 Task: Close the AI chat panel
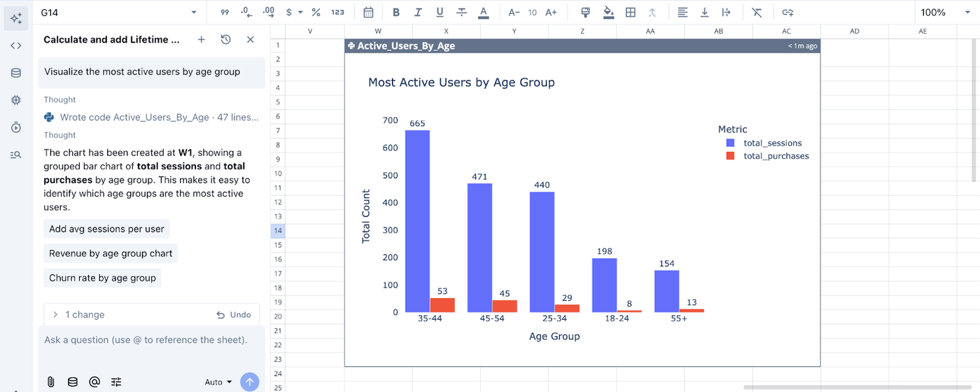pyautogui.click(x=251, y=40)
